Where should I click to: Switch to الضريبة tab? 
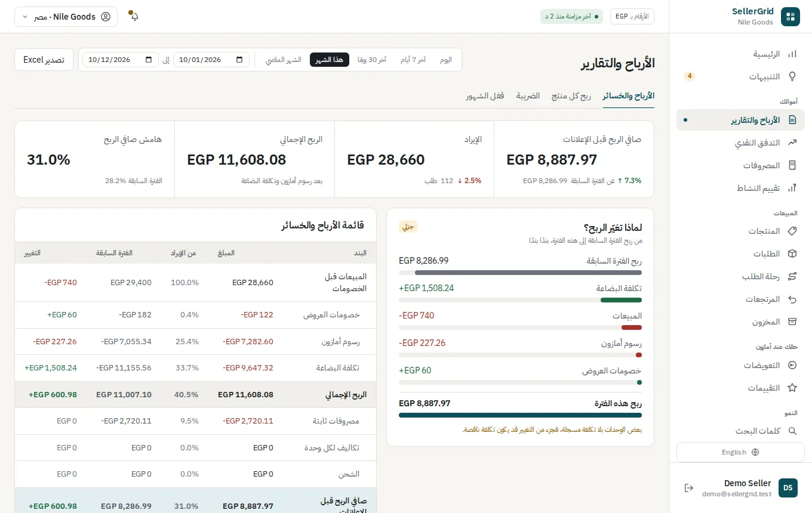pos(528,96)
